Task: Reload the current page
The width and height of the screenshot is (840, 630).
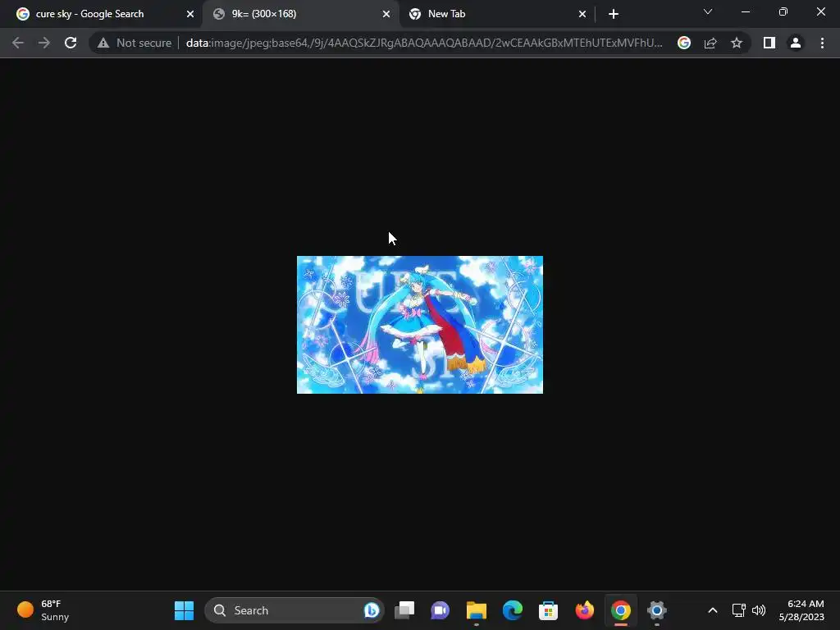Action: [x=71, y=43]
